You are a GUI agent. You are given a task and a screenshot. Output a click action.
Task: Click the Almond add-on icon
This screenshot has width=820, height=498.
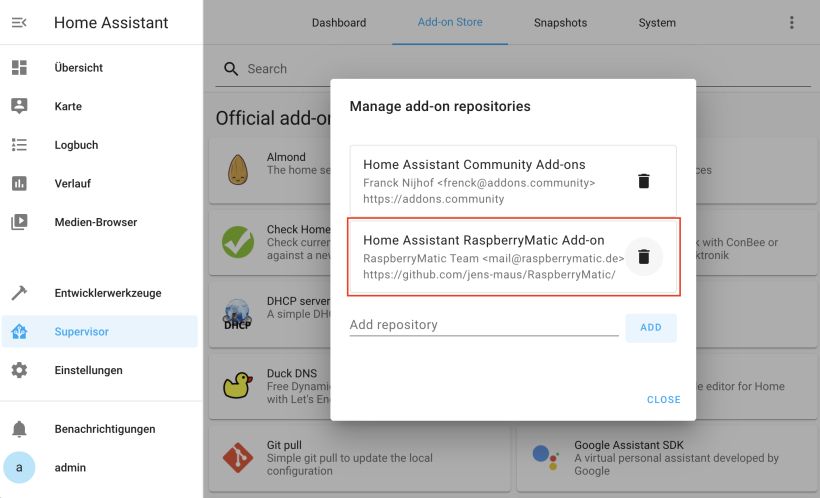pos(237,169)
